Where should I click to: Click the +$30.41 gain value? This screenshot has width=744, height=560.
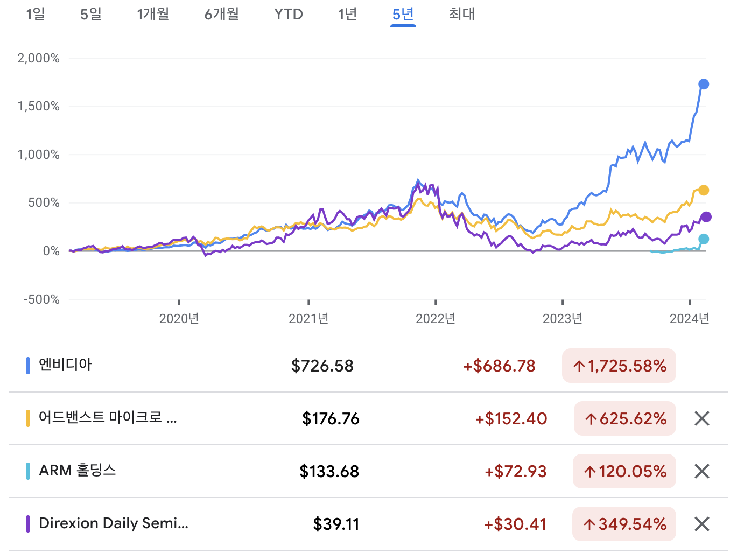tap(515, 524)
